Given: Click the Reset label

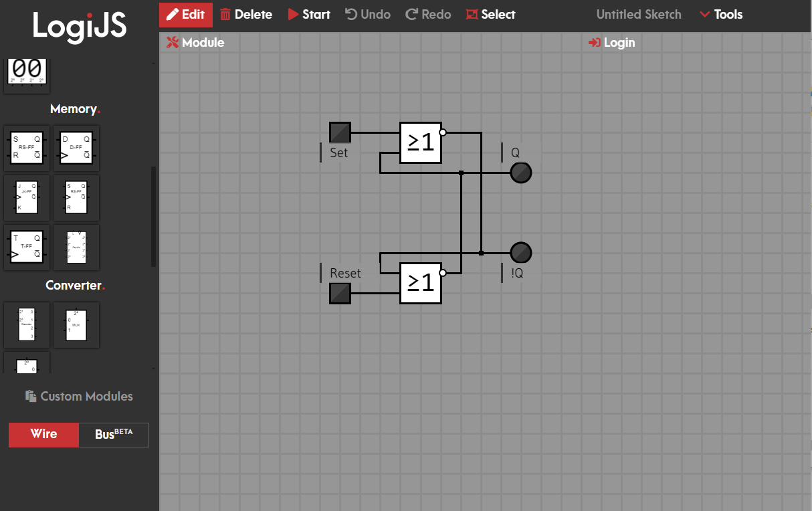Looking at the screenshot, I should 345,273.
